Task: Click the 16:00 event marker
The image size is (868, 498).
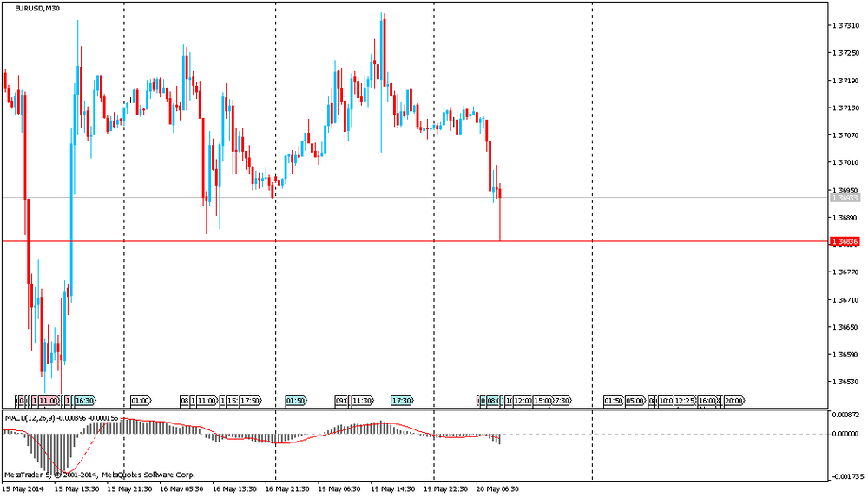Action: (708, 401)
